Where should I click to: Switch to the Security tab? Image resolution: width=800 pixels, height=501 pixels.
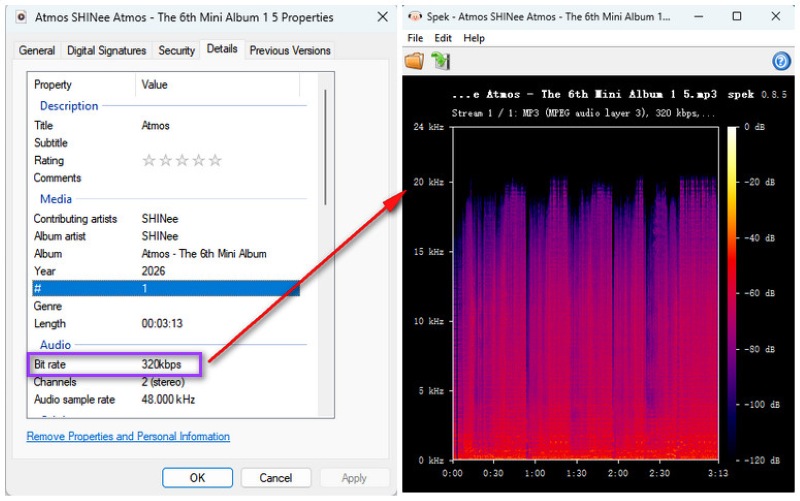tap(176, 51)
